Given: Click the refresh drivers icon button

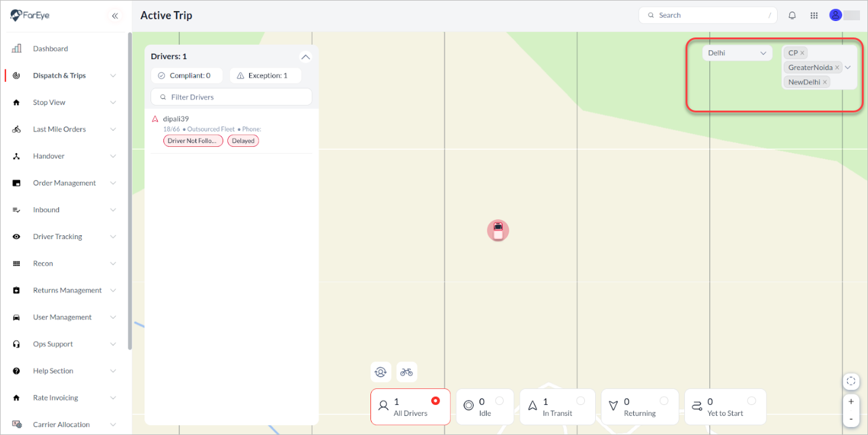Looking at the screenshot, I should tap(381, 372).
